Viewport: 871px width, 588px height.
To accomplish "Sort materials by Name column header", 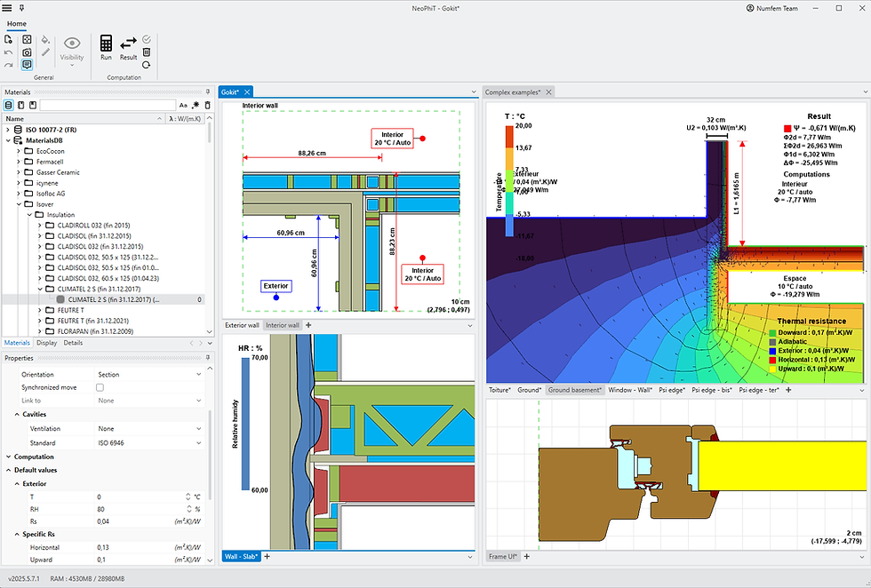I will tap(84, 118).
